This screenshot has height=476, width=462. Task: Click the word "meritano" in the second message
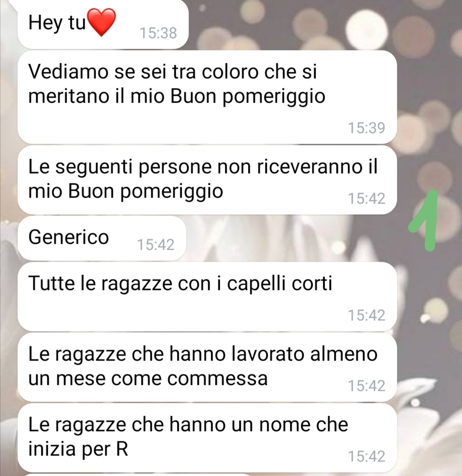[68, 96]
